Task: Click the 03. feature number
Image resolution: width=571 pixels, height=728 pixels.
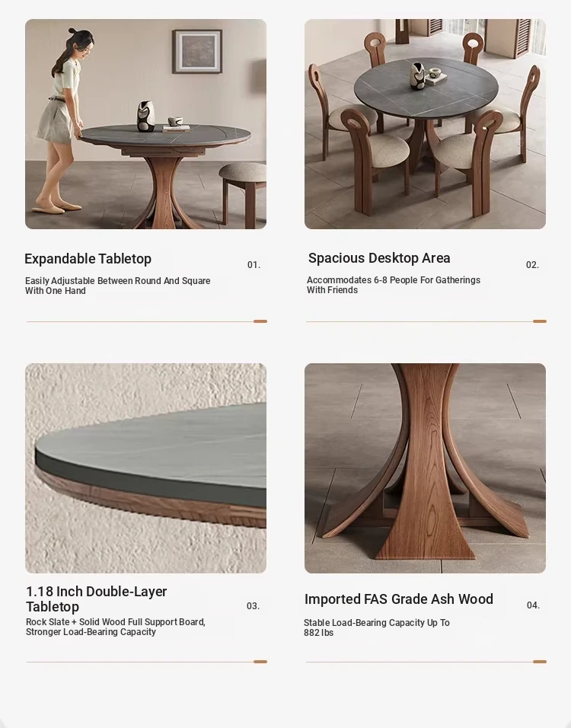Action: tap(253, 606)
